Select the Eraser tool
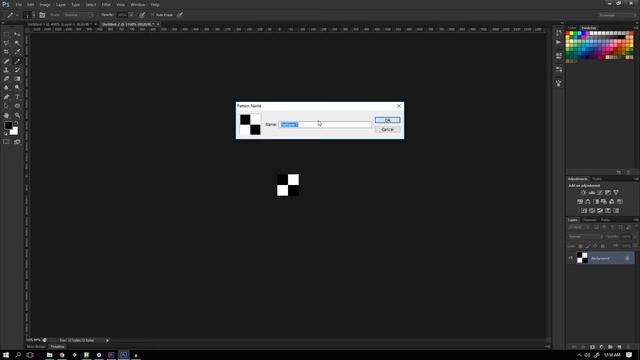 (x=6, y=78)
